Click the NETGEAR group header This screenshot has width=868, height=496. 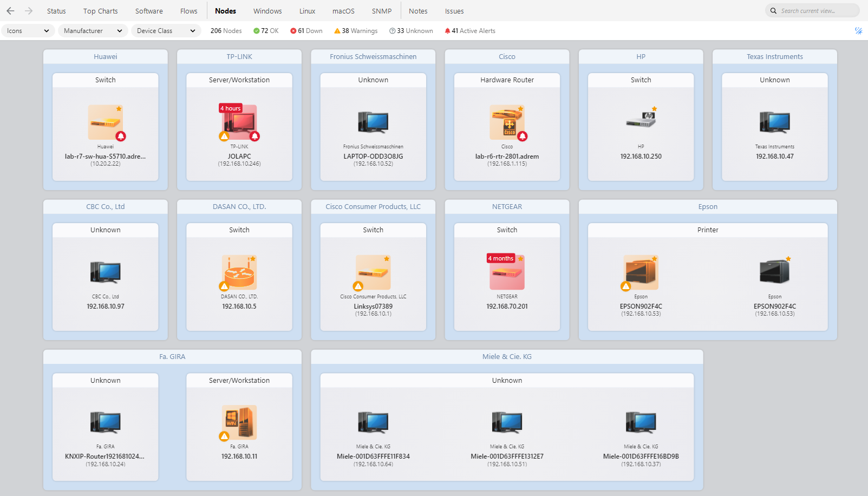pos(507,206)
